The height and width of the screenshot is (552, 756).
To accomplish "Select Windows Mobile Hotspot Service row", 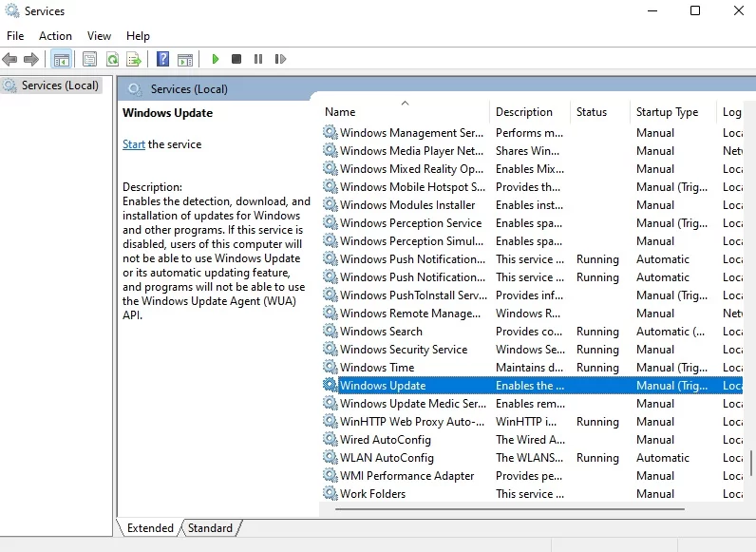I will (532, 187).
